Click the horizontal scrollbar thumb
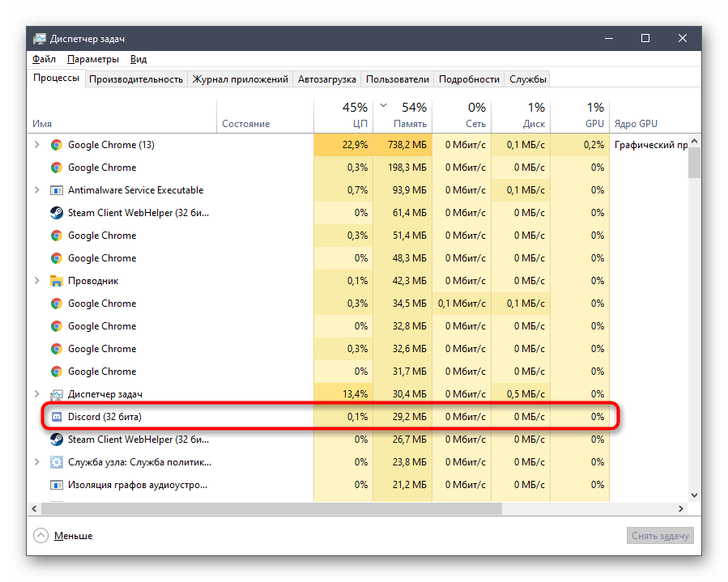728x582 pixels. (x=267, y=508)
